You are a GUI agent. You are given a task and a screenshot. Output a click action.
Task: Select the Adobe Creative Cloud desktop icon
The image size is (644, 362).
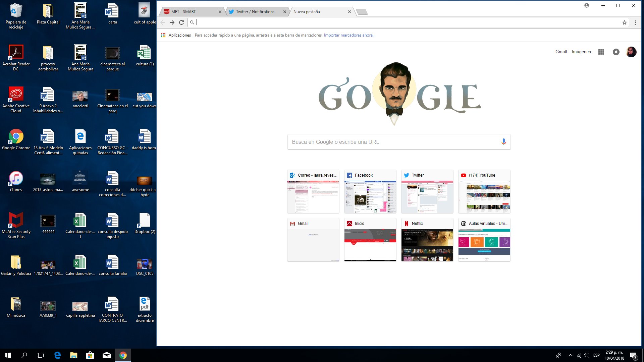point(16,100)
